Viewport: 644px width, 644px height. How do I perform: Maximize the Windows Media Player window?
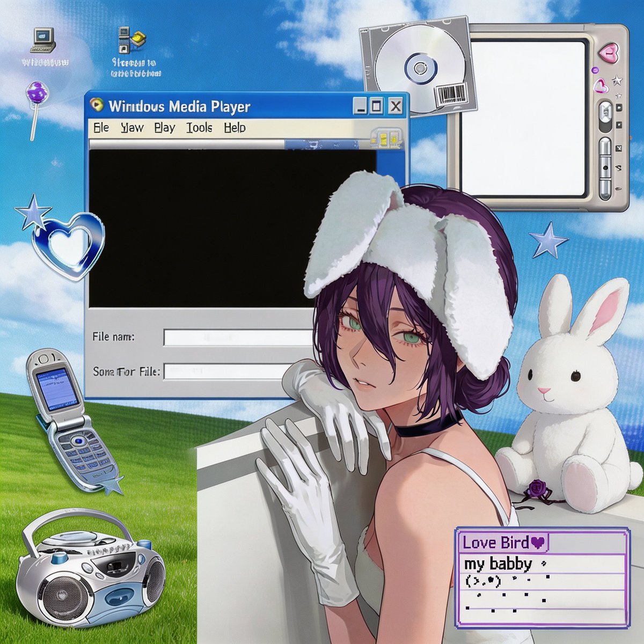[377, 106]
